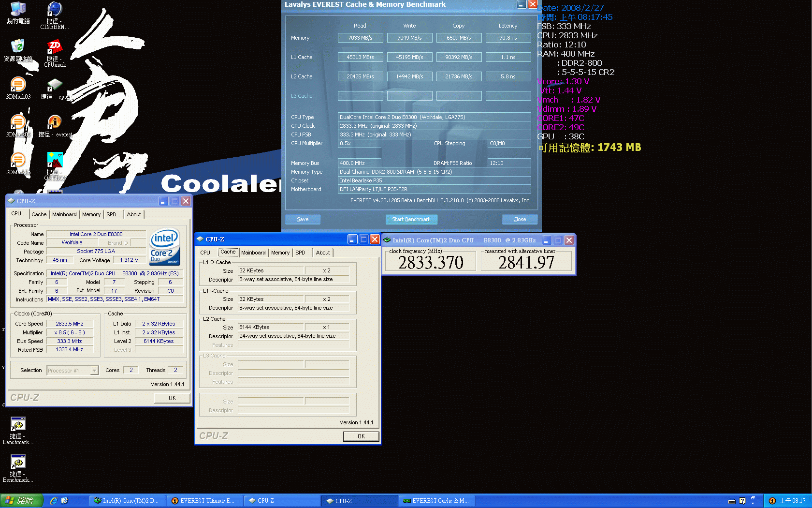Click Close in EVEREST benchmark window

pyautogui.click(x=520, y=219)
